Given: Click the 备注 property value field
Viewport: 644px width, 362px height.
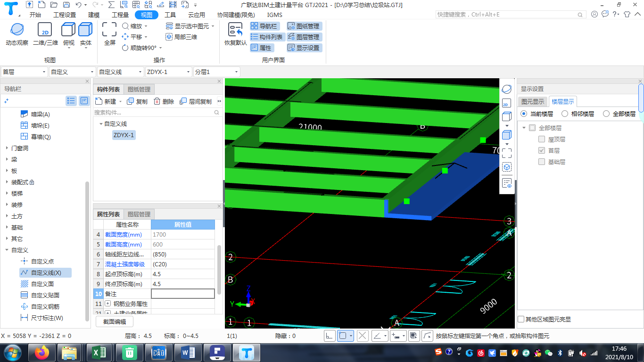Looking at the screenshot, I should (x=183, y=294).
